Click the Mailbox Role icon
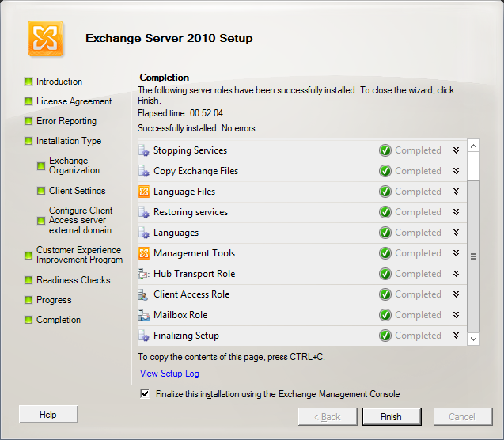 pyautogui.click(x=144, y=315)
